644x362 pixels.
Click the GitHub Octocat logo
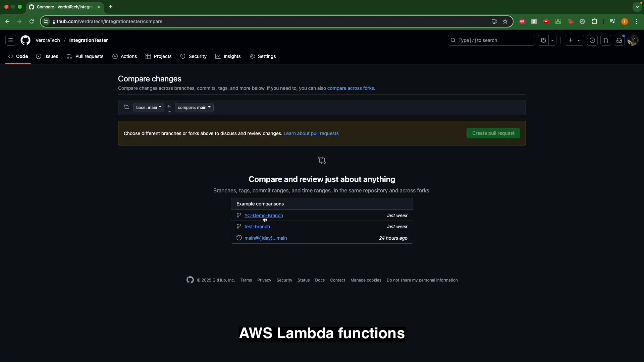click(x=25, y=40)
